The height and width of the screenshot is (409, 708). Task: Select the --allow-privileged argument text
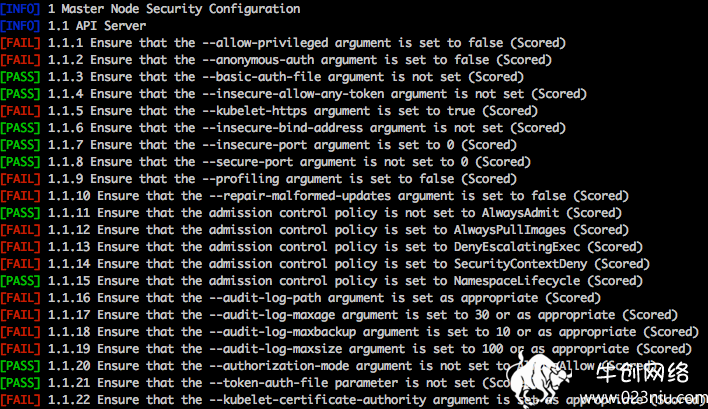(265, 43)
